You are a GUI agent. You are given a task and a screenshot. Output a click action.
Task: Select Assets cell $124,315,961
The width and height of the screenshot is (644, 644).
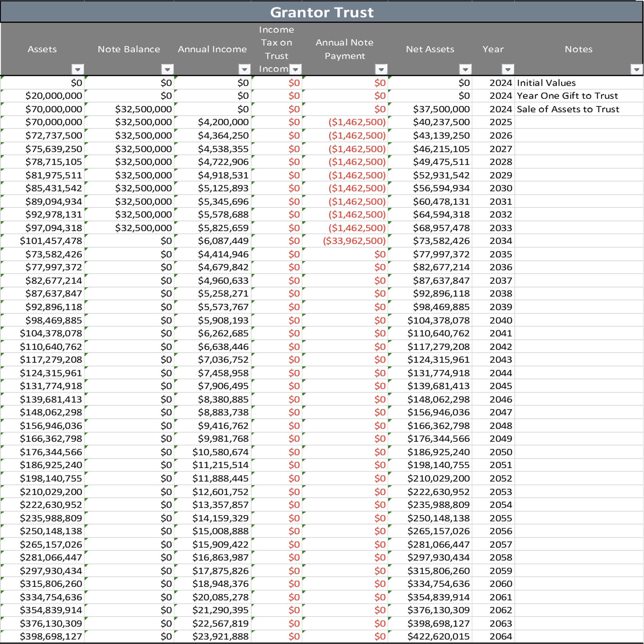tap(43, 373)
